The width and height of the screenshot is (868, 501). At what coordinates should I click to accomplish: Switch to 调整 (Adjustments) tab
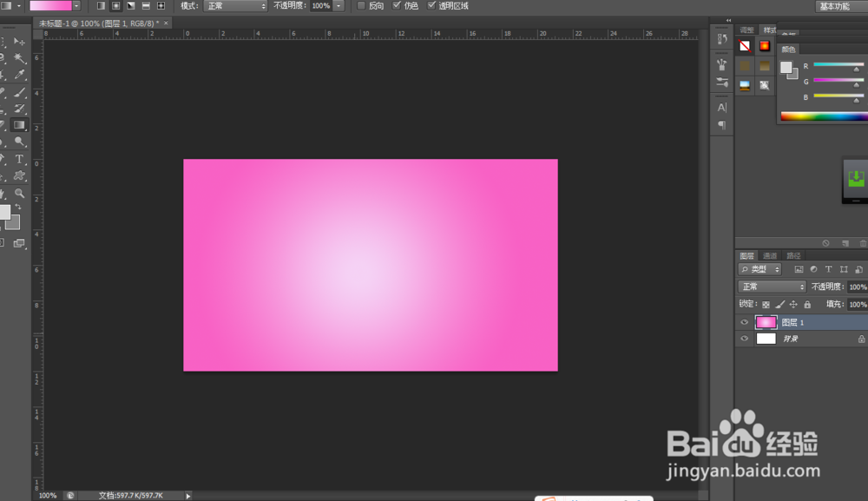tap(746, 30)
